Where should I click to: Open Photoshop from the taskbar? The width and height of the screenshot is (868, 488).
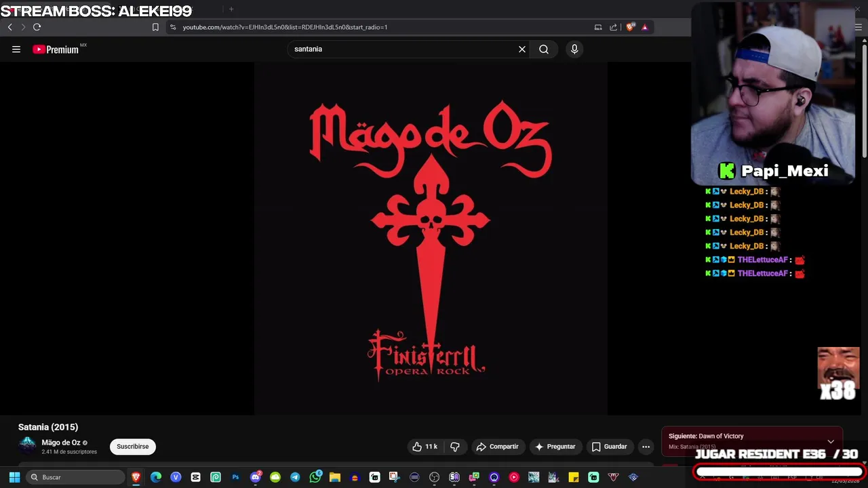pos(235,477)
